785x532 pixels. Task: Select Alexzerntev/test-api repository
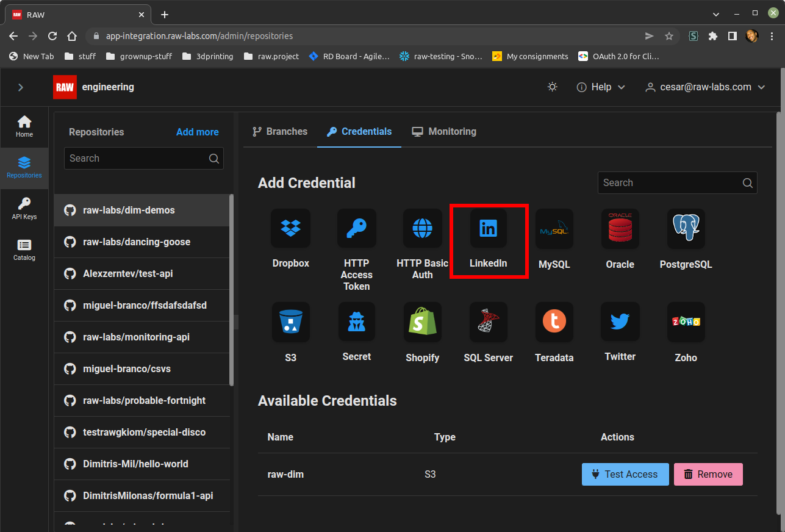(142, 273)
